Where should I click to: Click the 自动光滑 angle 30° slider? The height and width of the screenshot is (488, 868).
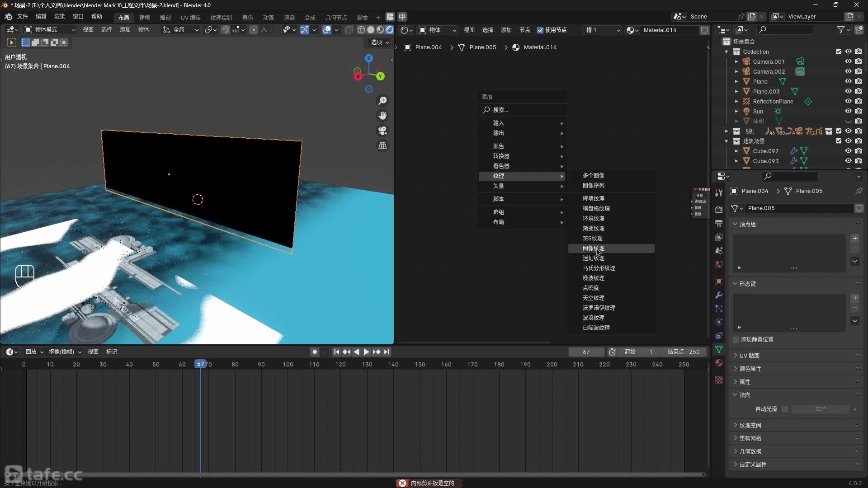click(820, 409)
